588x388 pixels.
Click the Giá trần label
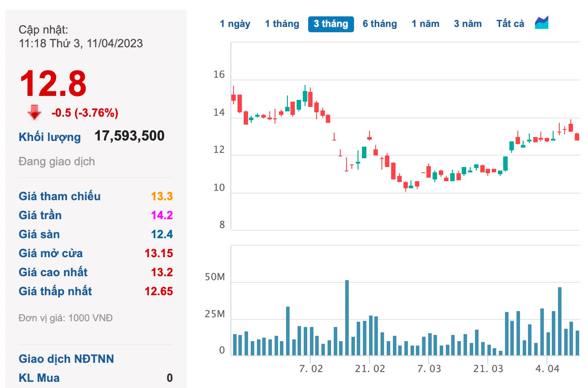click(40, 215)
